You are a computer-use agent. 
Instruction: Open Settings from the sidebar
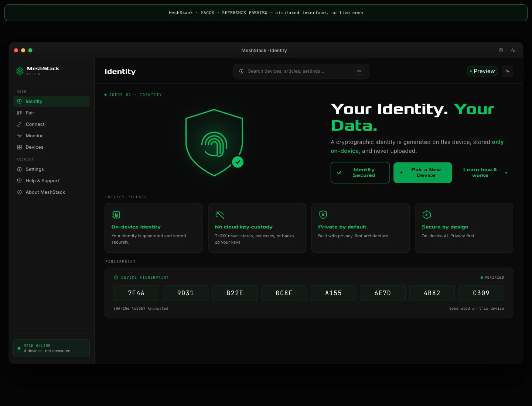coord(52,169)
